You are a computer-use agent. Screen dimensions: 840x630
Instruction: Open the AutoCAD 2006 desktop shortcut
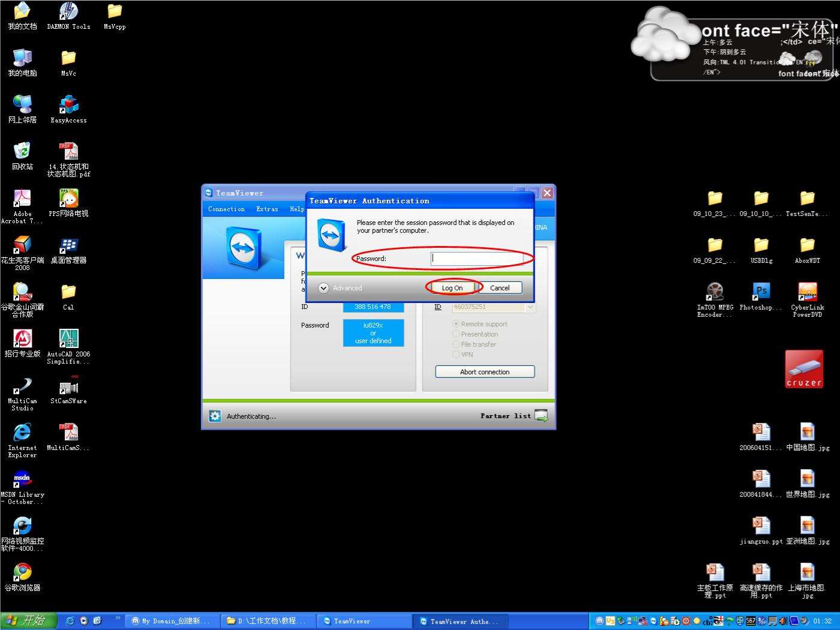pyautogui.click(x=68, y=339)
